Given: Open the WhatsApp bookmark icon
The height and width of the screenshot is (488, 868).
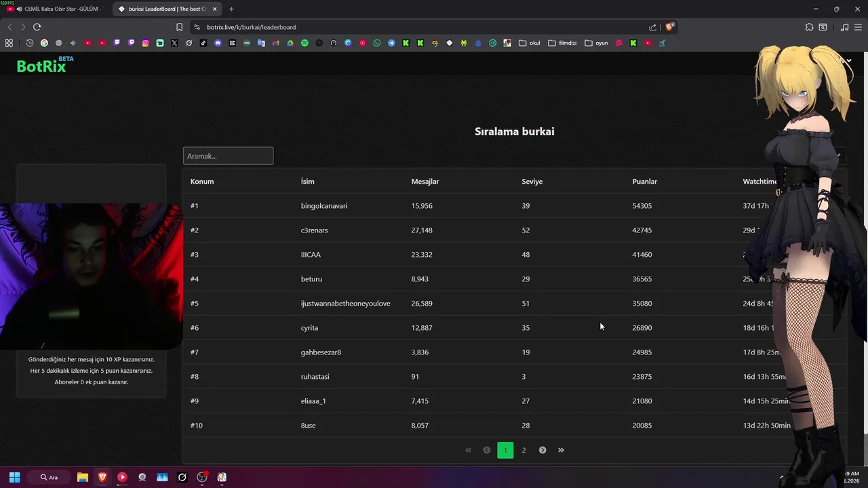Looking at the screenshot, I should point(377,43).
